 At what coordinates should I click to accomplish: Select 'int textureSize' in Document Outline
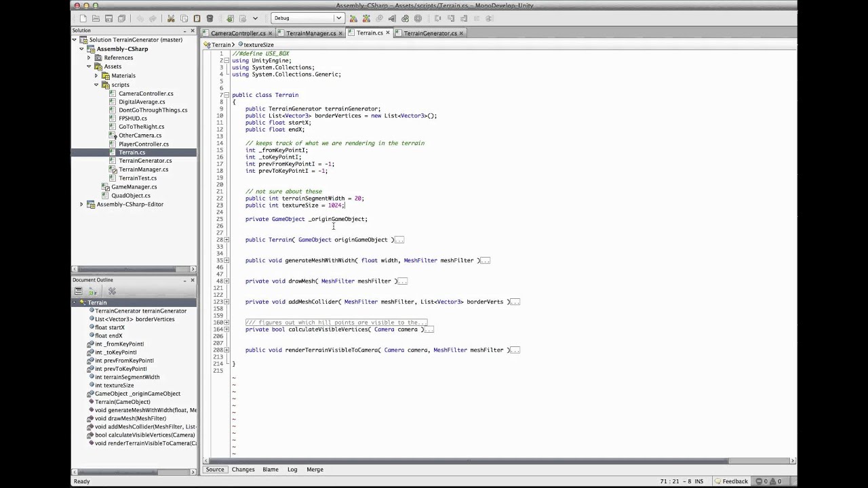pos(115,385)
